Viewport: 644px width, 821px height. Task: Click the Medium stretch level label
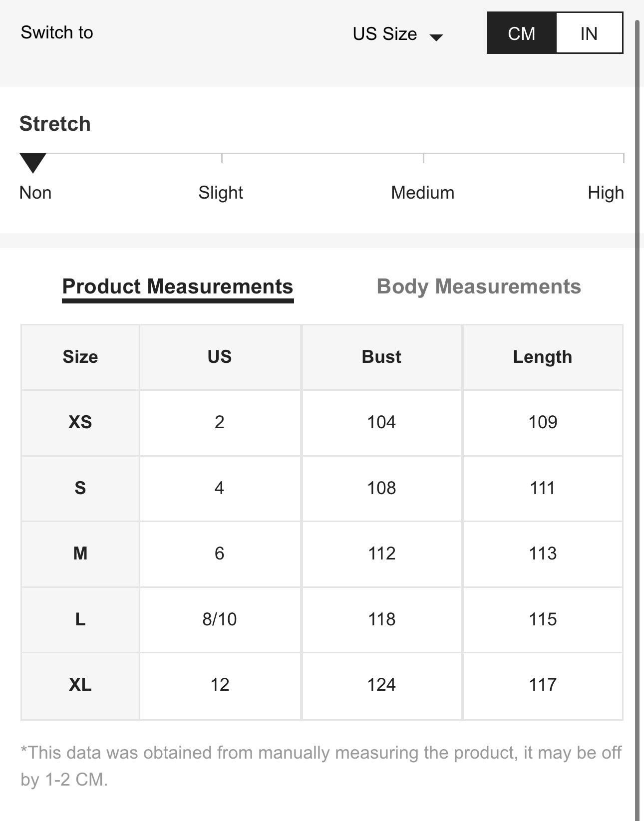coord(422,193)
